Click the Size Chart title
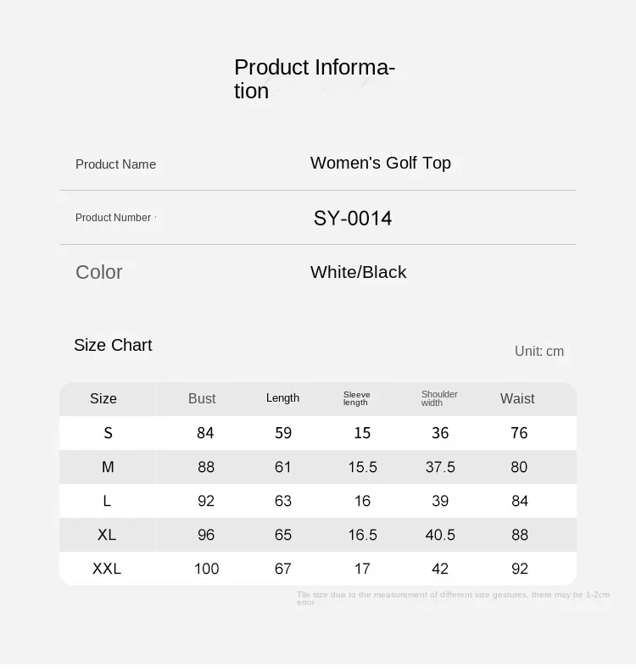Image resolution: width=636 pixels, height=672 pixels. pyautogui.click(x=113, y=345)
